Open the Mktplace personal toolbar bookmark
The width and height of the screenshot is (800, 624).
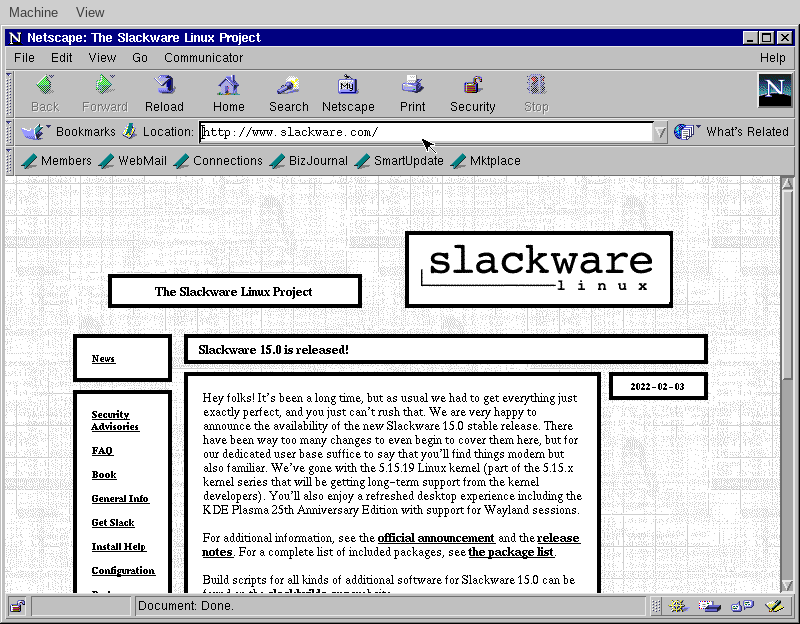click(x=485, y=161)
